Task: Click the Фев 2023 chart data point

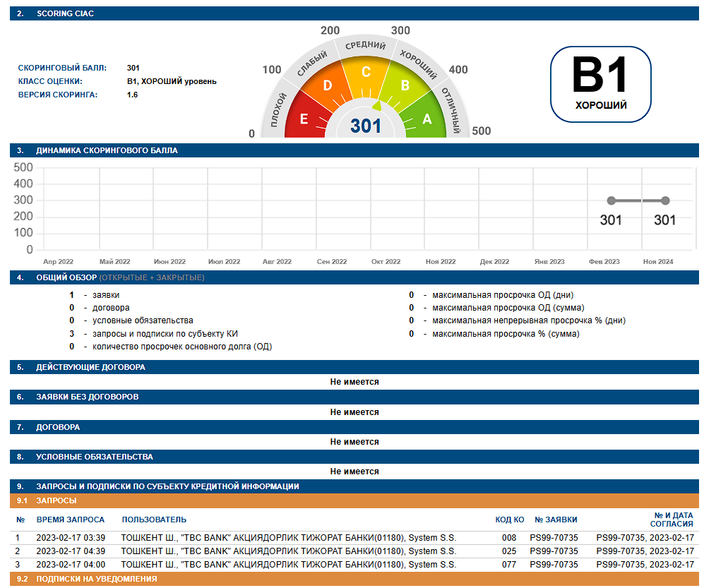Action: (x=611, y=200)
